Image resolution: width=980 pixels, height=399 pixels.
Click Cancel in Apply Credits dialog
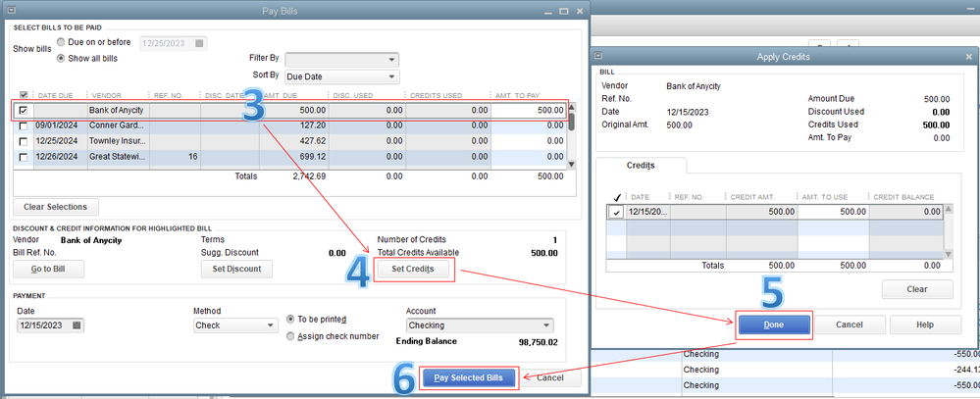point(850,324)
